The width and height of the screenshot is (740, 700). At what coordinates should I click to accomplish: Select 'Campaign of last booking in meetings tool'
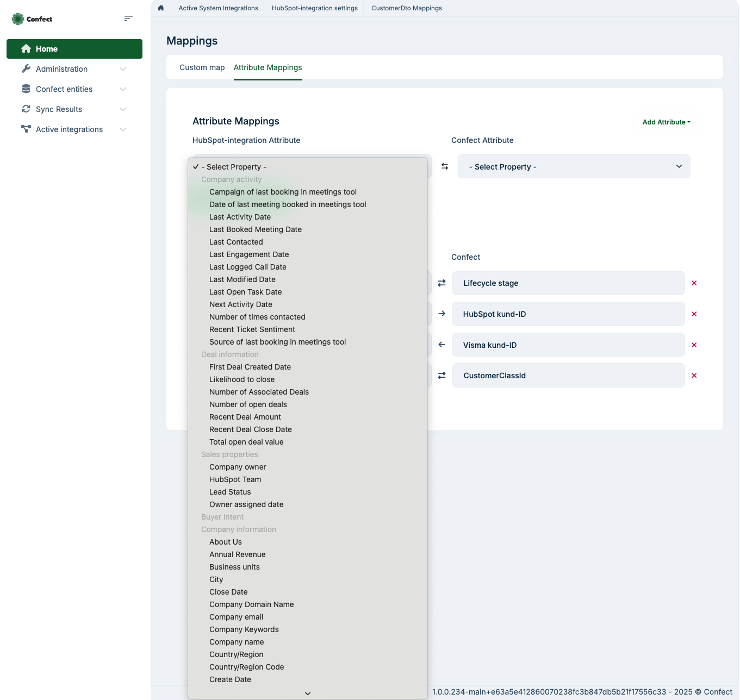pyautogui.click(x=307, y=192)
